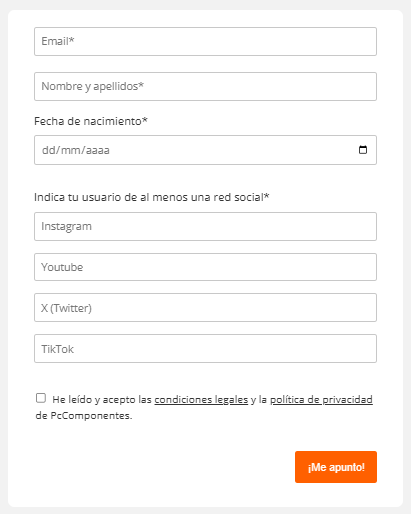
Task: Click empty middle area of birth date field
Action: tap(233, 150)
